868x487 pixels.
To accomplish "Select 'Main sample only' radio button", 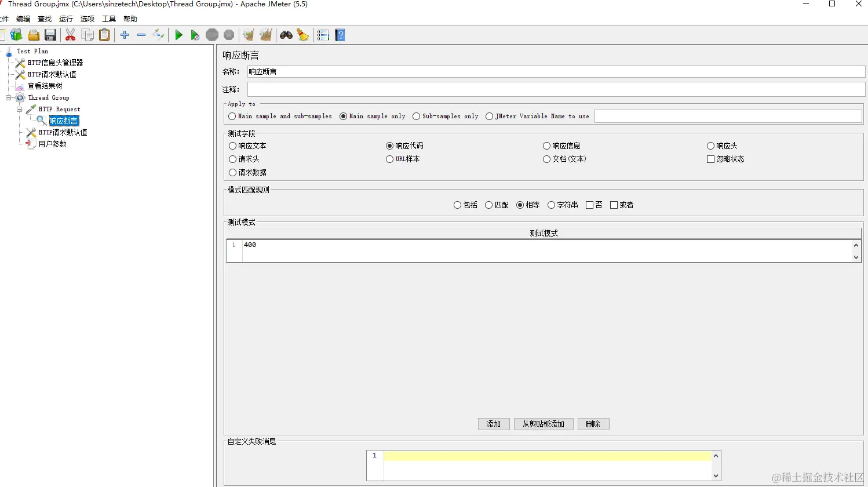I will 344,117.
